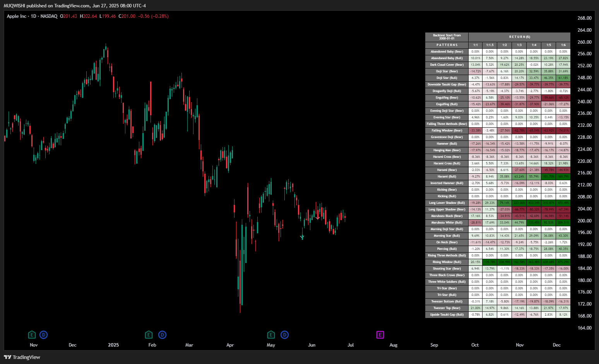
Task: Click the Jul label on time axis
Action: coord(351,345)
